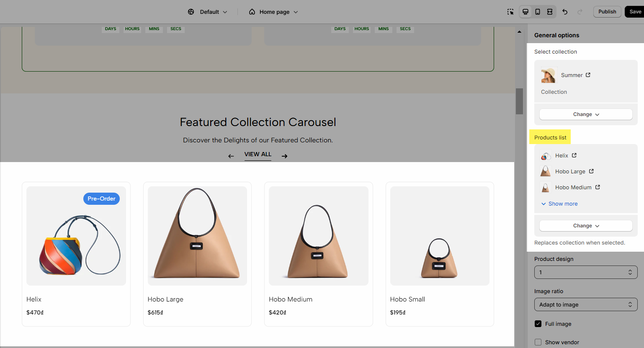The width and height of the screenshot is (644, 348).
Task: Open the VIEW ALL link
Action: 258,155
